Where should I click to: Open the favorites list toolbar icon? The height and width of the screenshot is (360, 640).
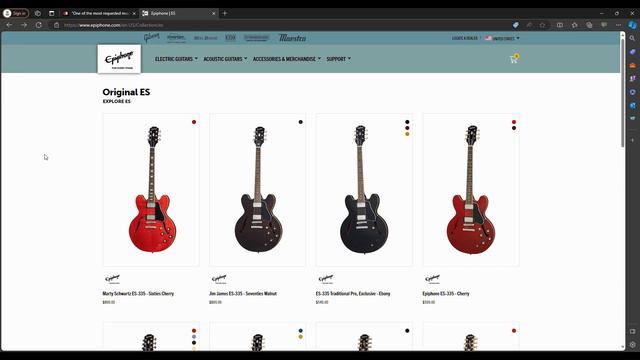(575, 25)
